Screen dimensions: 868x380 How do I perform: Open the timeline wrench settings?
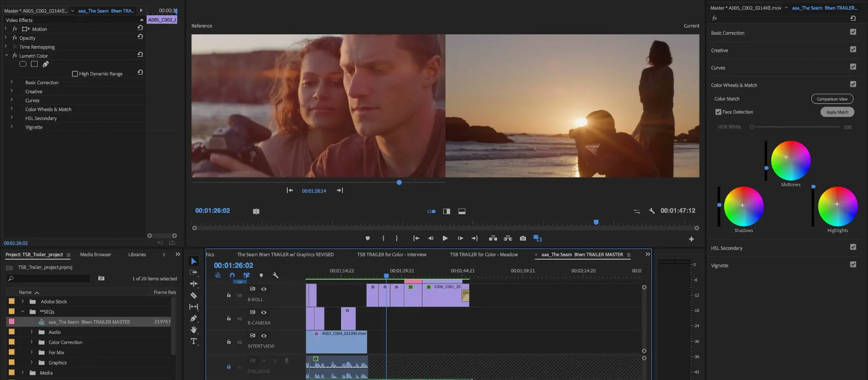(275, 275)
